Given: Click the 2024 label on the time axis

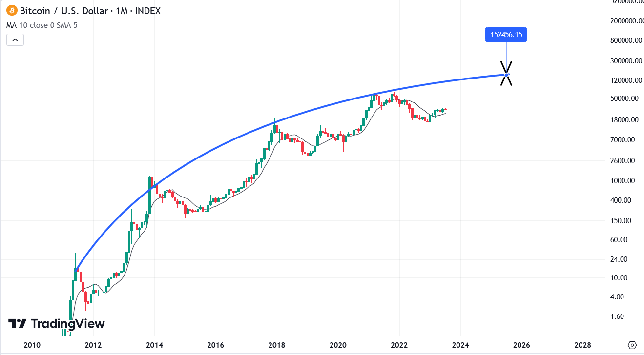Looking at the screenshot, I should [x=461, y=345].
